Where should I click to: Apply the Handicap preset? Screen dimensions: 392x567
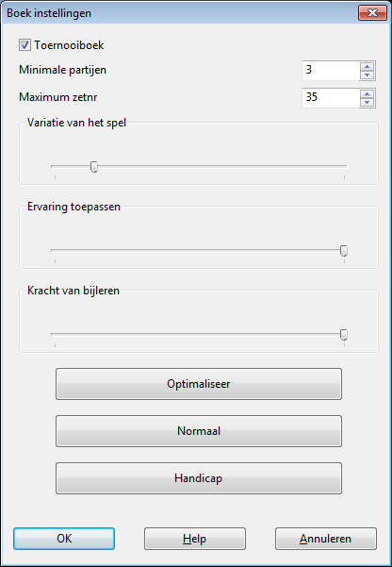pyautogui.click(x=199, y=478)
